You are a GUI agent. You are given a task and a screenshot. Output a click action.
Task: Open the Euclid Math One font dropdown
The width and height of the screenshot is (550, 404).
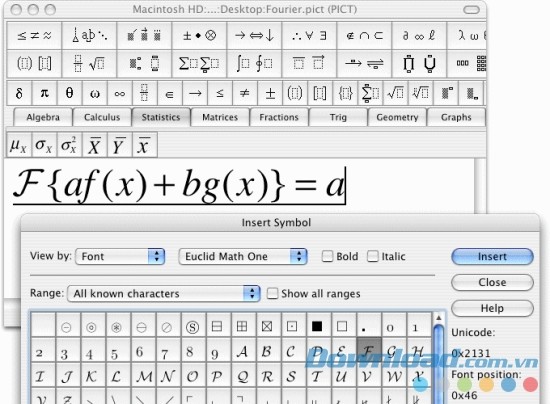coord(243,256)
